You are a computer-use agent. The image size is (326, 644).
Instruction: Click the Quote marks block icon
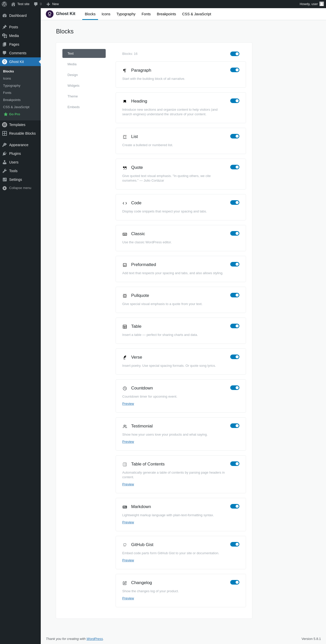pos(125,168)
